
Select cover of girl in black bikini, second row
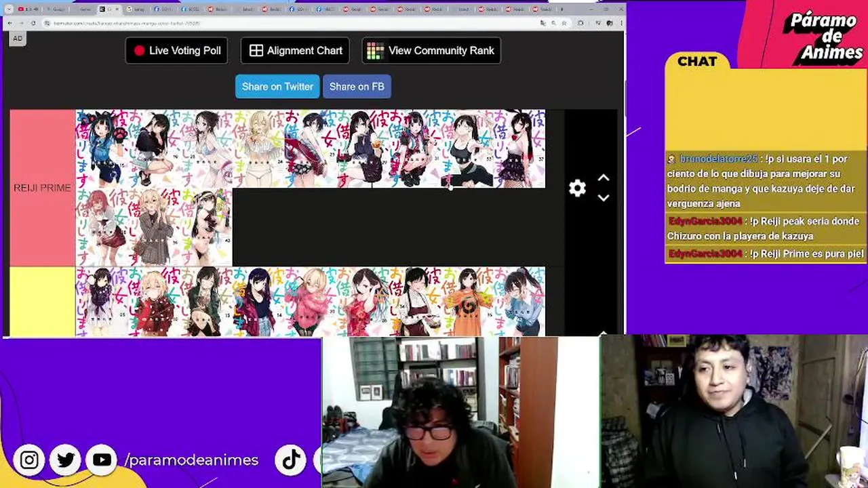point(206,227)
